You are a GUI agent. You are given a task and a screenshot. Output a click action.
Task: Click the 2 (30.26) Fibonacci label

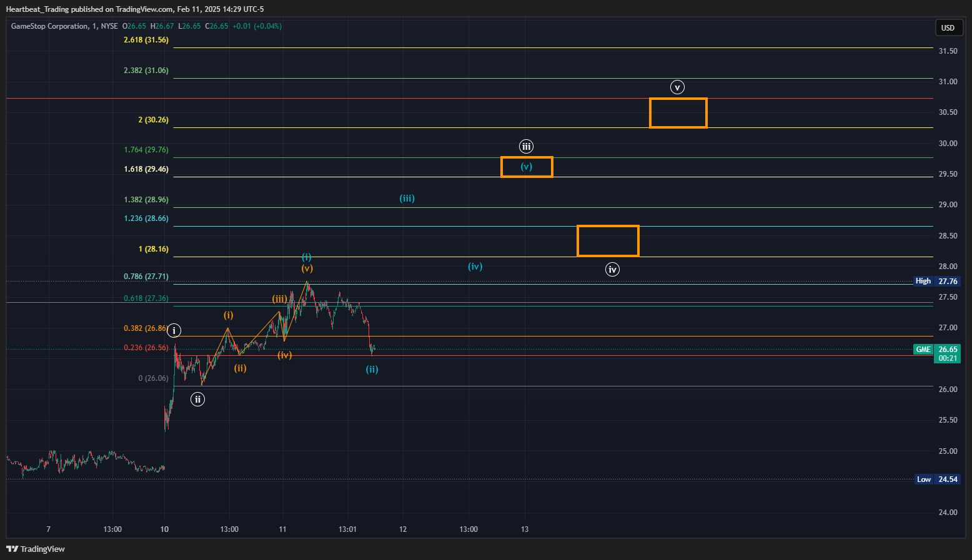[x=154, y=120]
